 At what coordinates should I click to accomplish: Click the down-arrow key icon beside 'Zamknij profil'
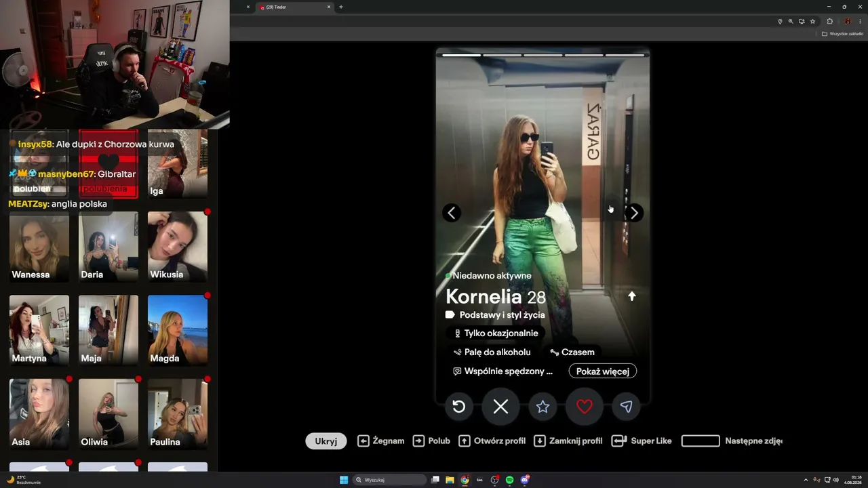click(540, 441)
